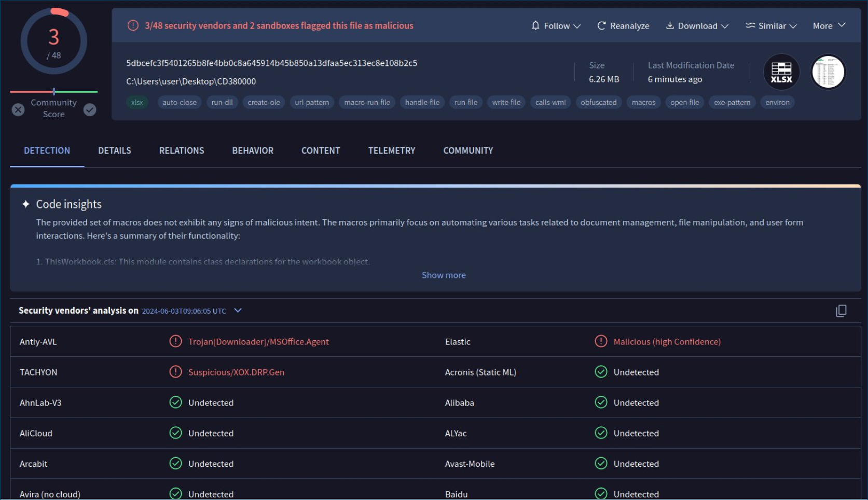Click the 6 minutes ago modification value

click(674, 79)
